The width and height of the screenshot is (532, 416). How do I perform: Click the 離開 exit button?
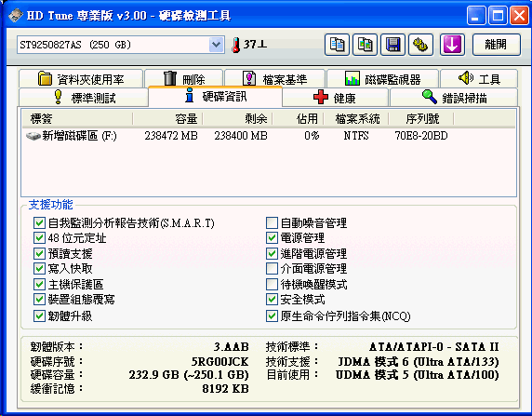pos(496,45)
